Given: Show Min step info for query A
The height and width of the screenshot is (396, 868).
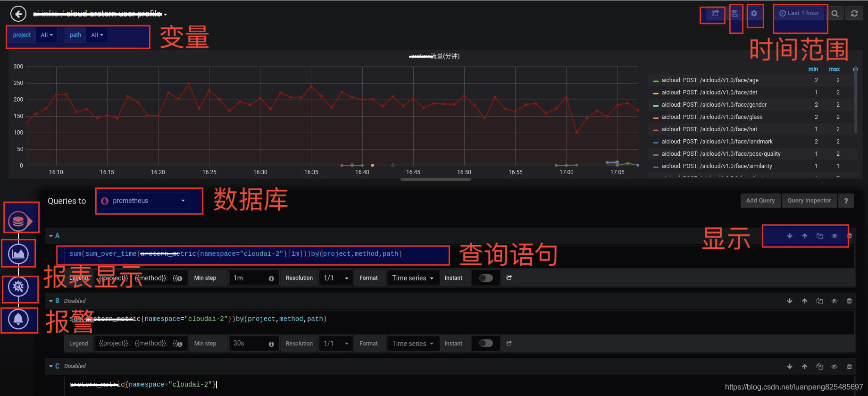Looking at the screenshot, I should pos(271,278).
